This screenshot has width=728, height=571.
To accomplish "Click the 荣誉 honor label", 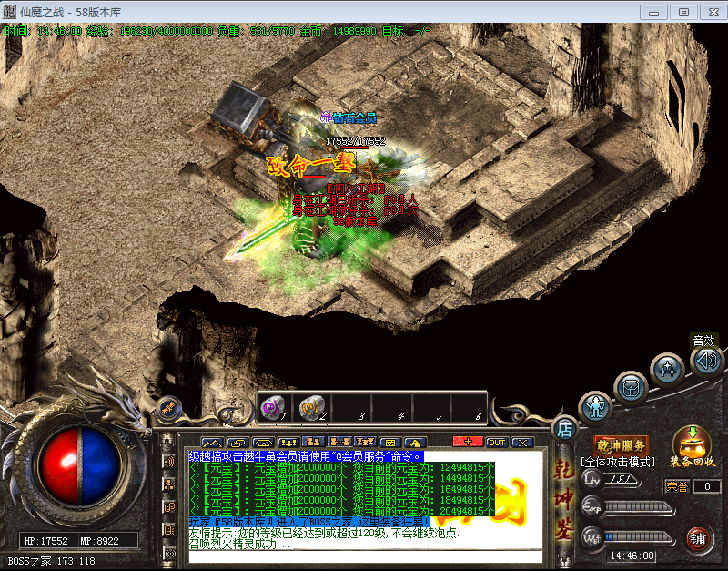I will pyautogui.click(x=677, y=486).
